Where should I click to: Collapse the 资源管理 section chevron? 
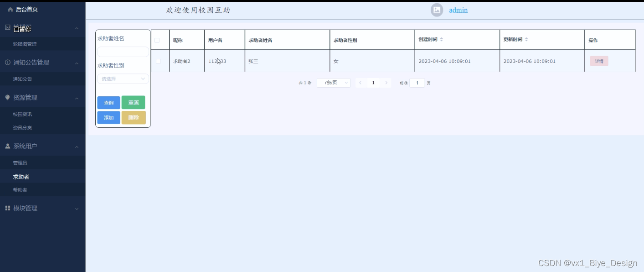tap(77, 98)
